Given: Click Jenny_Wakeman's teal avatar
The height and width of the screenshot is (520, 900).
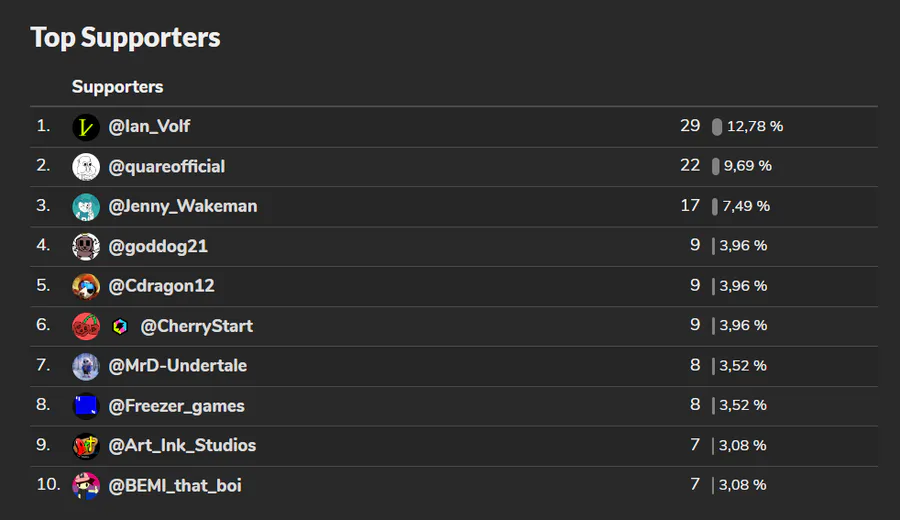Looking at the screenshot, I should click(x=86, y=207).
